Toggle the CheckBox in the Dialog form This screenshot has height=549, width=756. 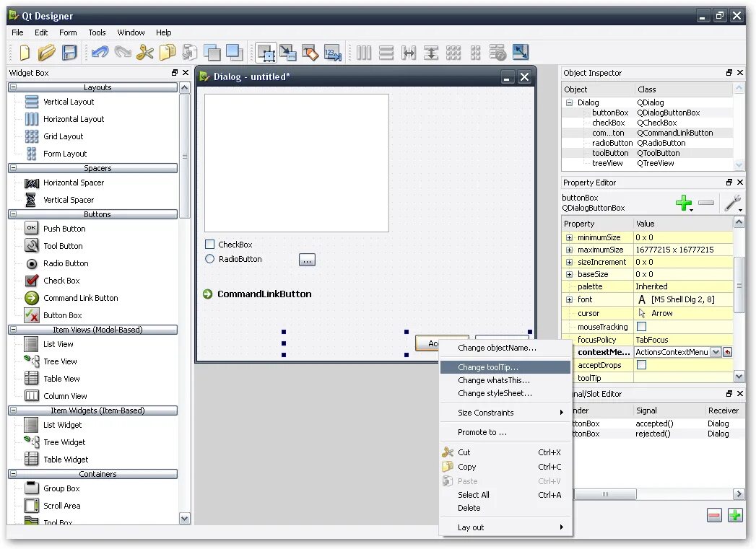pyautogui.click(x=209, y=245)
